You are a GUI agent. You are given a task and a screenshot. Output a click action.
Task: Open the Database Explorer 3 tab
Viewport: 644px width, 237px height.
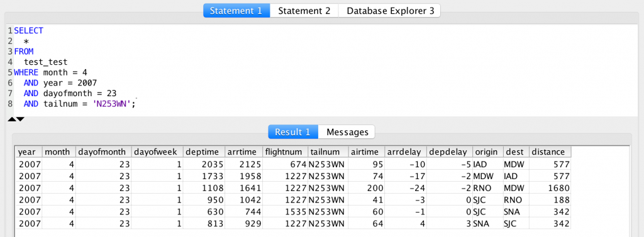(x=390, y=11)
